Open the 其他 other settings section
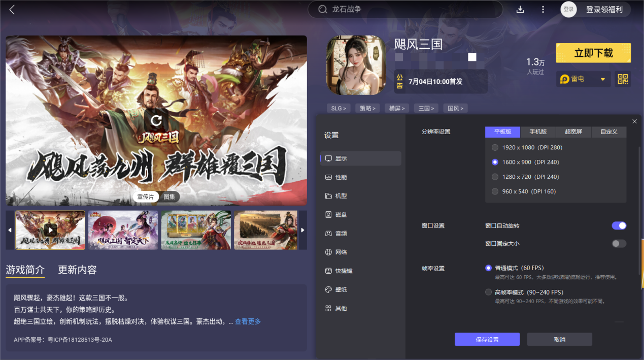The image size is (644, 360). pyautogui.click(x=361, y=308)
